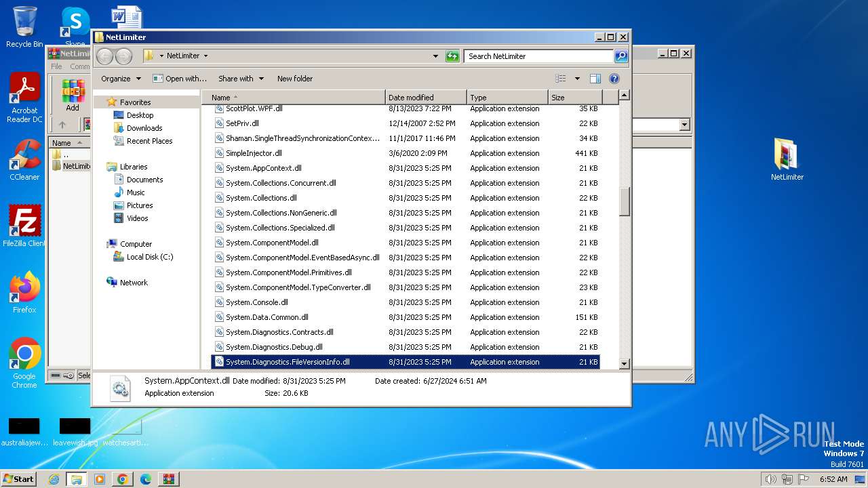This screenshot has height=488, width=868.
Task: Open File menu in WinRAR window
Action: [x=56, y=66]
